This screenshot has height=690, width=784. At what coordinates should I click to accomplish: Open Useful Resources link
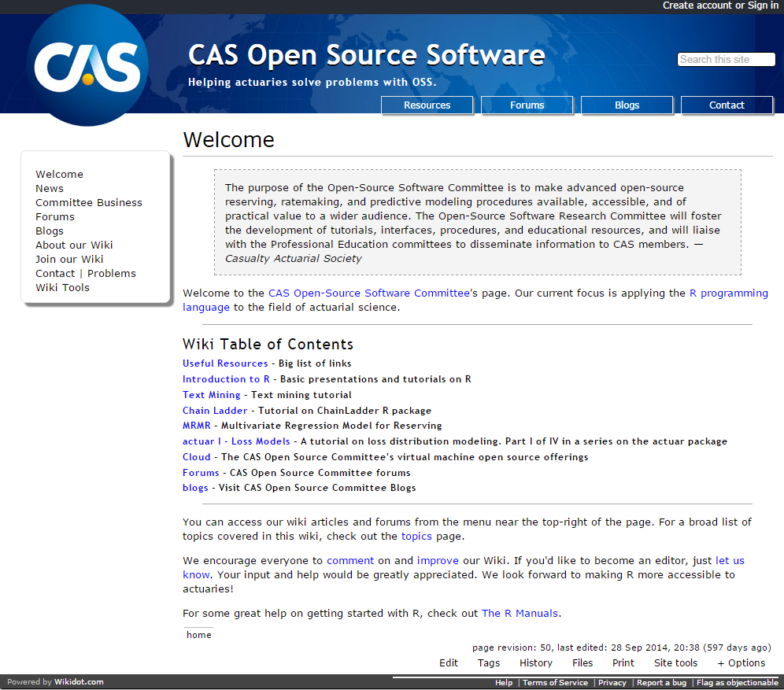coord(225,363)
